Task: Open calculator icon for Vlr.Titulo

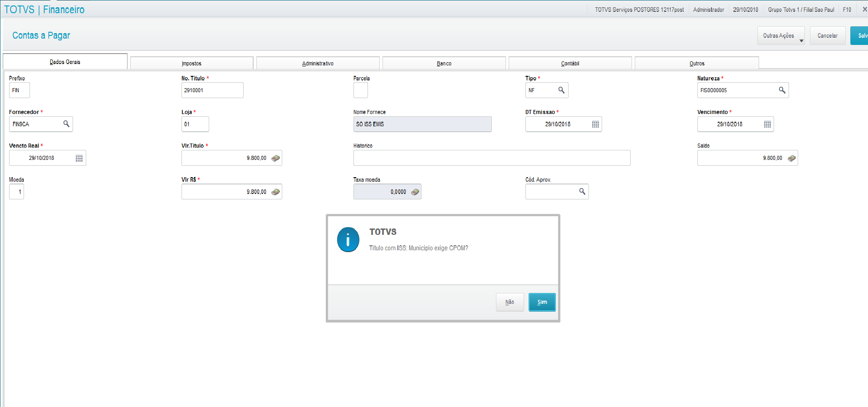Action: click(x=275, y=158)
